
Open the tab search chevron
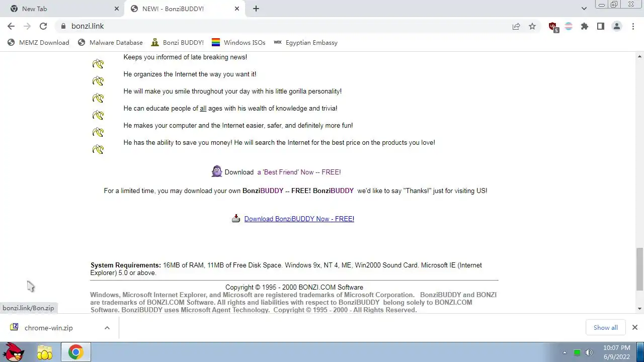tap(584, 9)
